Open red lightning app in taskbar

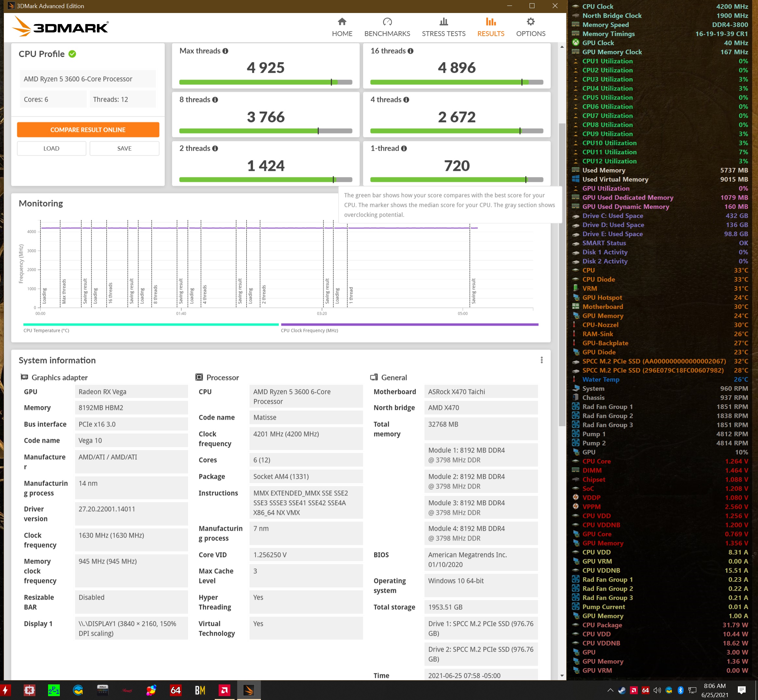point(5,690)
